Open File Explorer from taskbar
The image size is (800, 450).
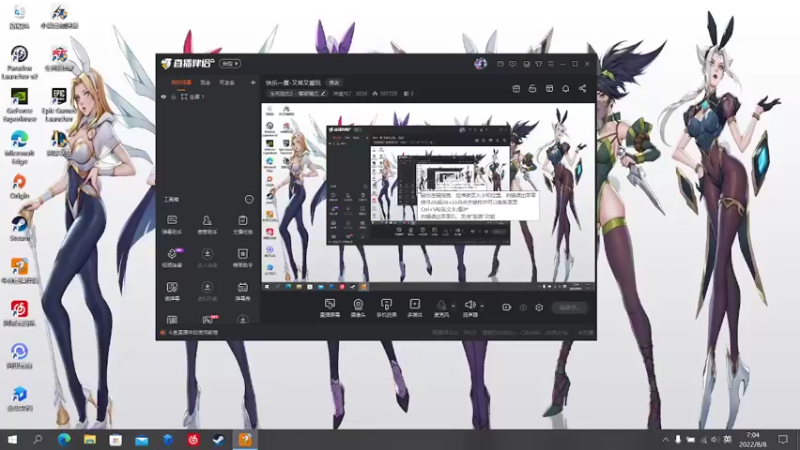90,440
